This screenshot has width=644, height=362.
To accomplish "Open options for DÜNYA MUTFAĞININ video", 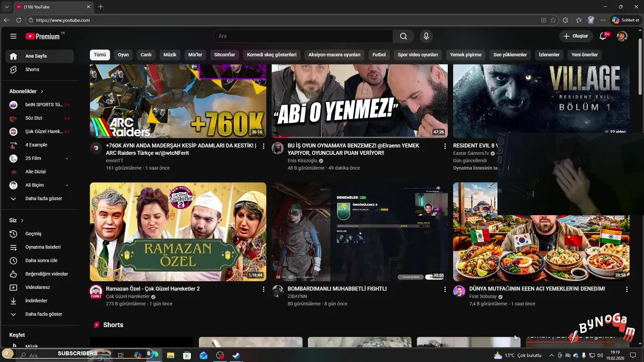I will [626, 290].
